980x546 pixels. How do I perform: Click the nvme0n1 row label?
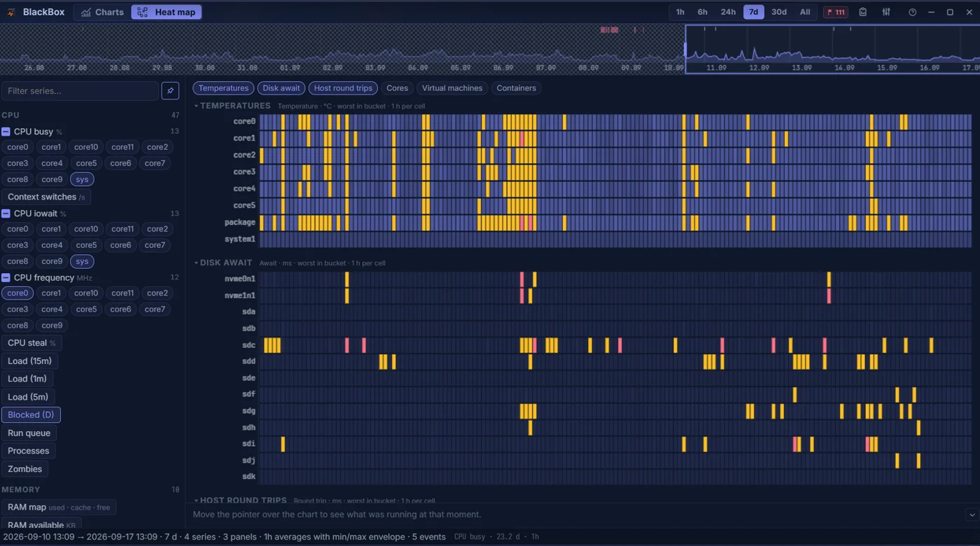pos(240,279)
